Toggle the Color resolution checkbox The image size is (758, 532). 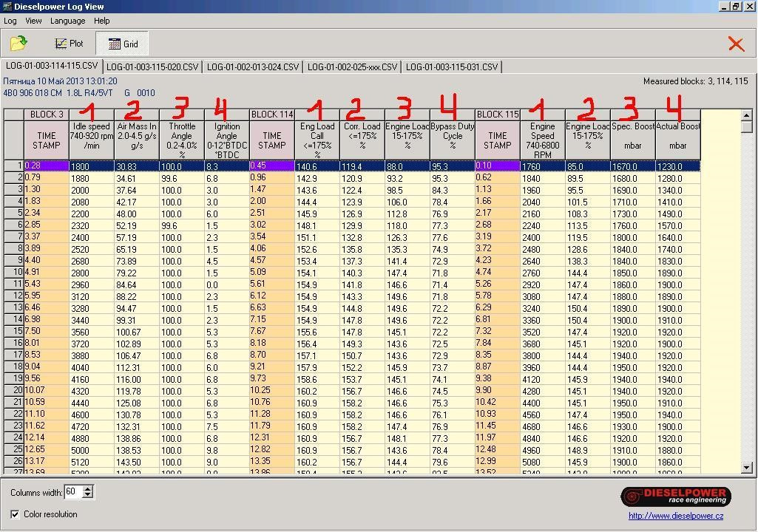click(x=16, y=514)
